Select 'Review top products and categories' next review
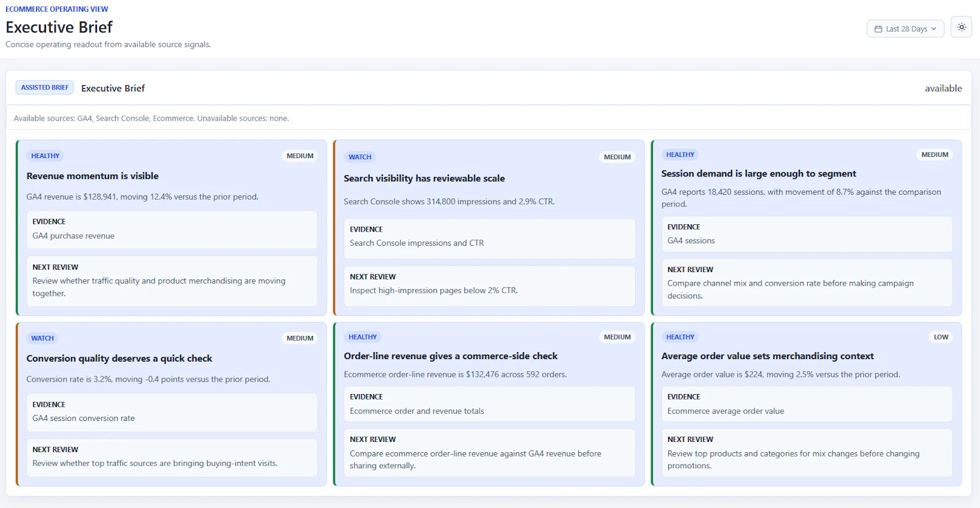The image size is (980, 508). (x=794, y=460)
